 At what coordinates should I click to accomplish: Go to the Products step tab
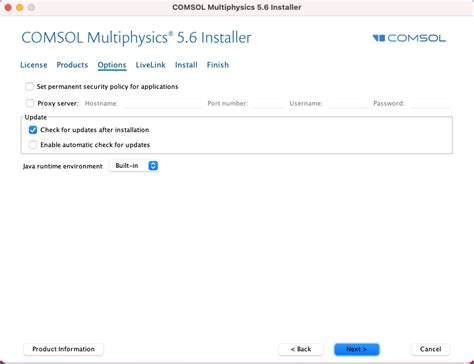coord(72,65)
